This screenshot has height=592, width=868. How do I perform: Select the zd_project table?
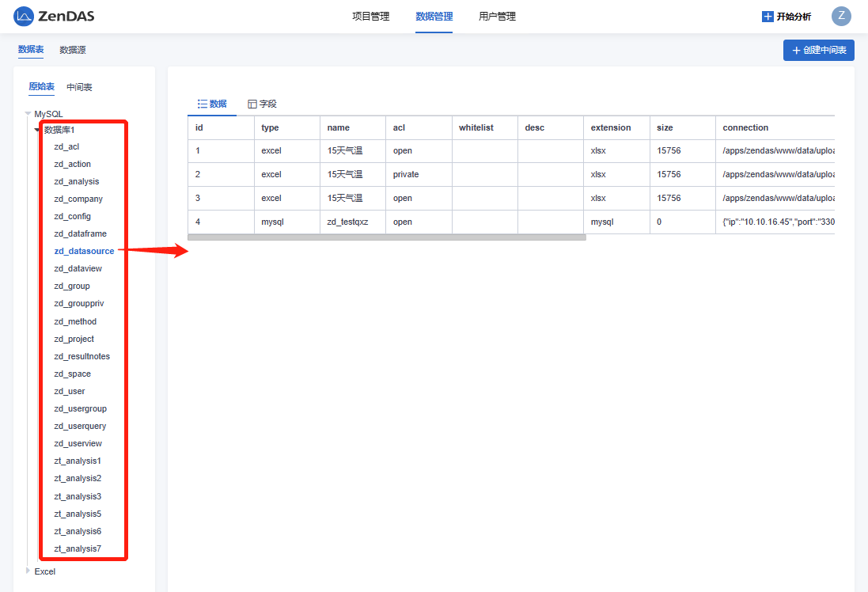point(74,339)
